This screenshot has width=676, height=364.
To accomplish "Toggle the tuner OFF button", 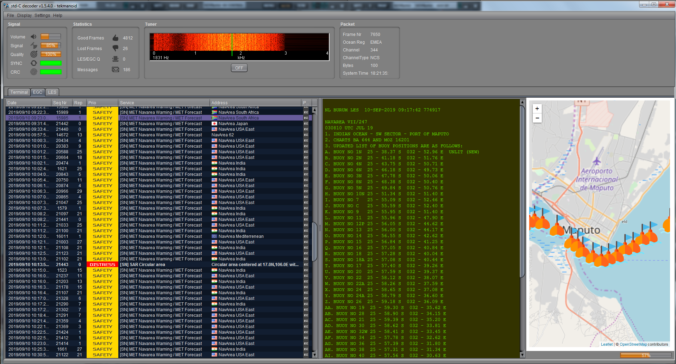I will 239,68.
